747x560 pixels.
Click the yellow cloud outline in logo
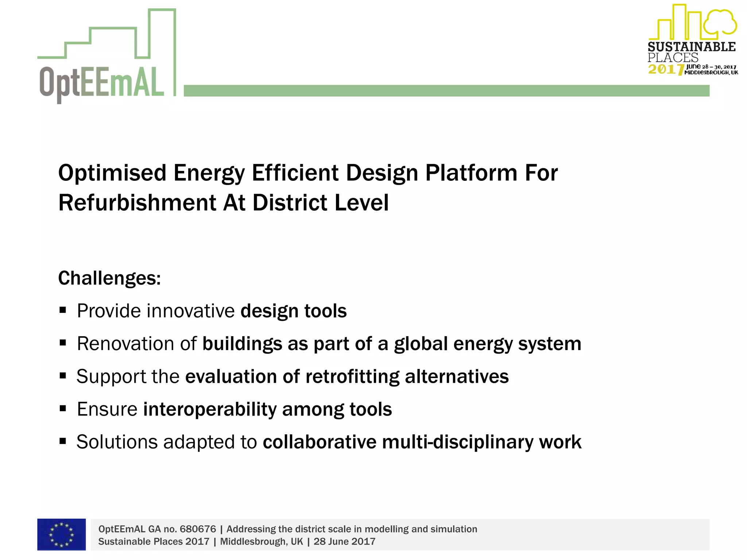[721, 22]
